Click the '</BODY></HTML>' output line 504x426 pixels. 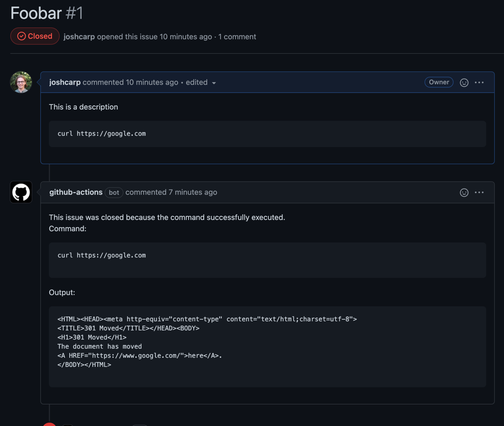[x=84, y=364]
